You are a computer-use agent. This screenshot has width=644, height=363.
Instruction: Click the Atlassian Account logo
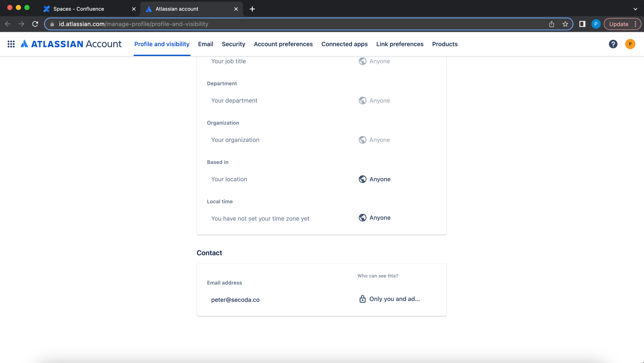click(x=71, y=44)
